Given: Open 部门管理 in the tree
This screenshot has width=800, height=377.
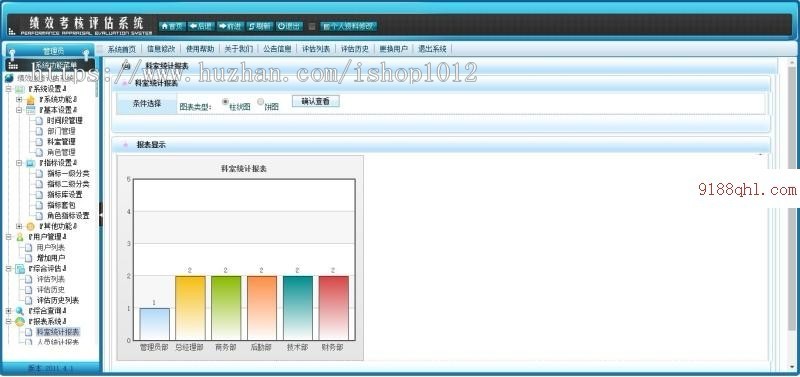Looking at the screenshot, I should pyautogui.click(x=61, y=131).
